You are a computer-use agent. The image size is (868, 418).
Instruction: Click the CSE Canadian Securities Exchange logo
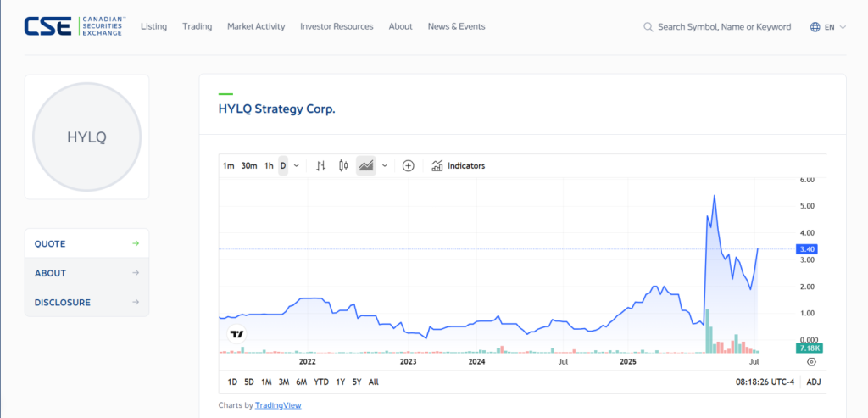(74, 27)
